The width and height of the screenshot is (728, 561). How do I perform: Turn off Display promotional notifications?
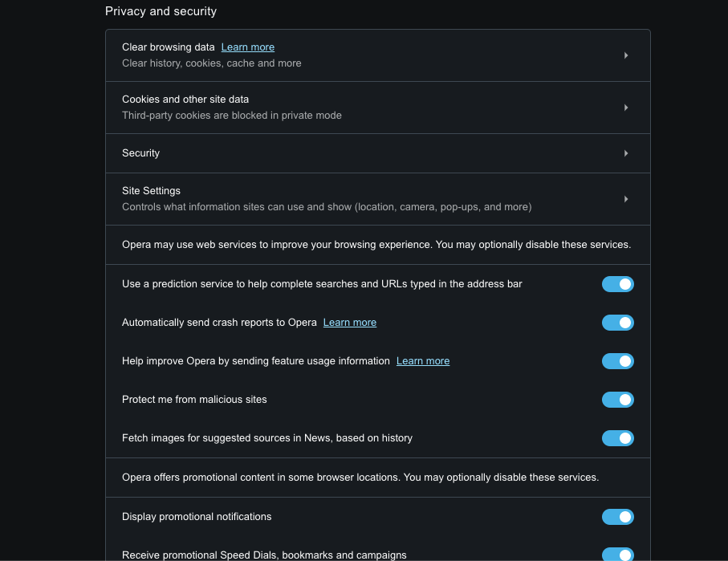tap(617, 517)
